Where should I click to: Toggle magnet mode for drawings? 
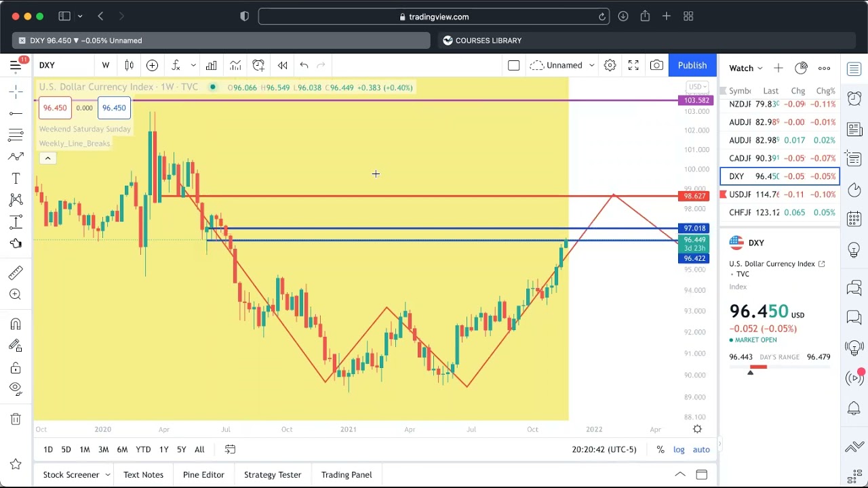[x=16, y=324]
